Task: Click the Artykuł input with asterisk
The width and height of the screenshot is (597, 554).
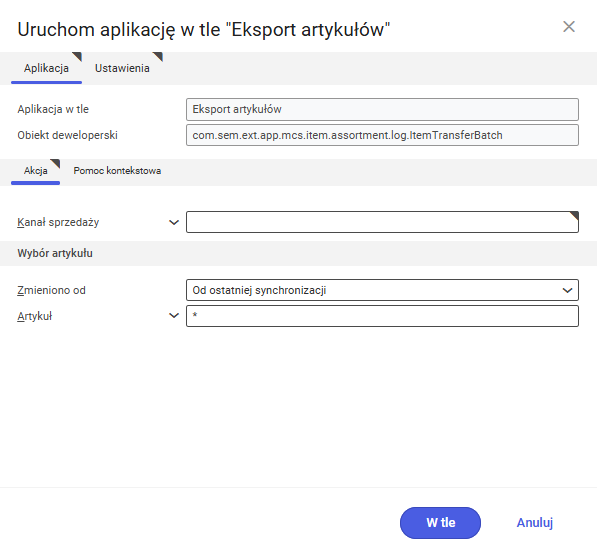Action: [382, 316]
